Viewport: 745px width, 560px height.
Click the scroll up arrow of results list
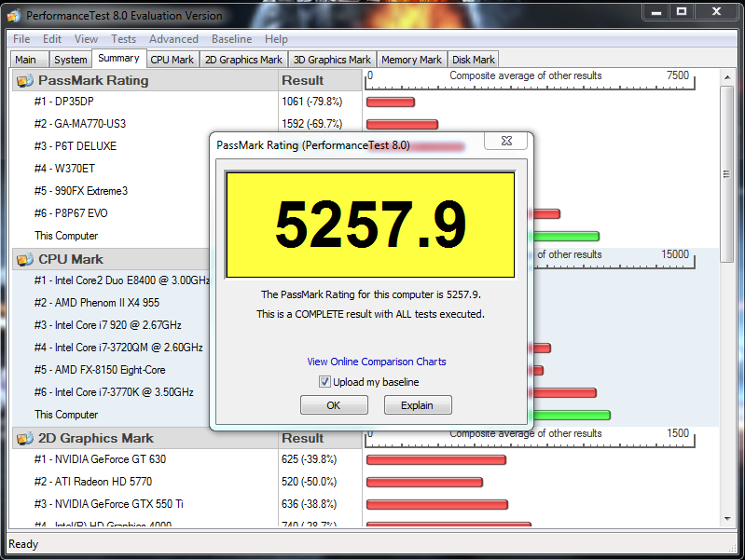728,76
